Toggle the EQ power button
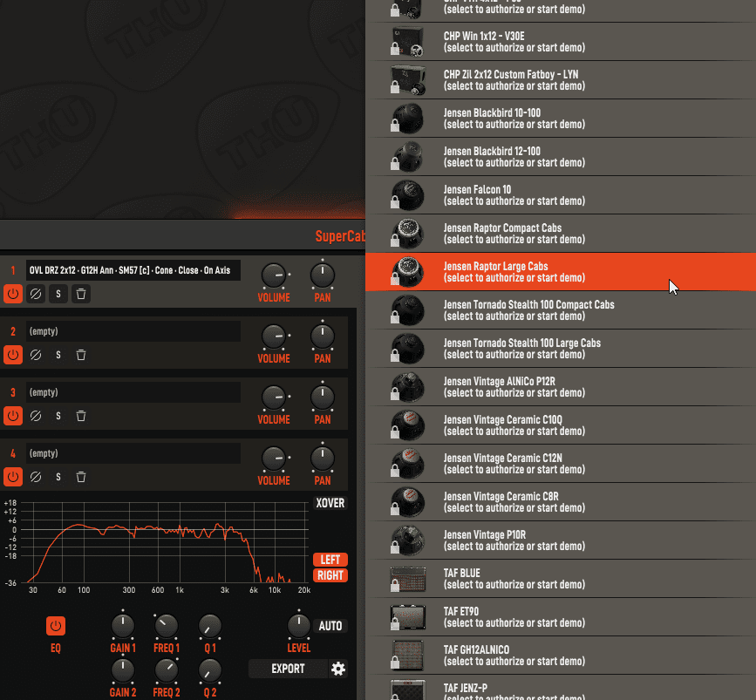Image resolution: width=756 pixels, height=700 pixels. [56, 626]
